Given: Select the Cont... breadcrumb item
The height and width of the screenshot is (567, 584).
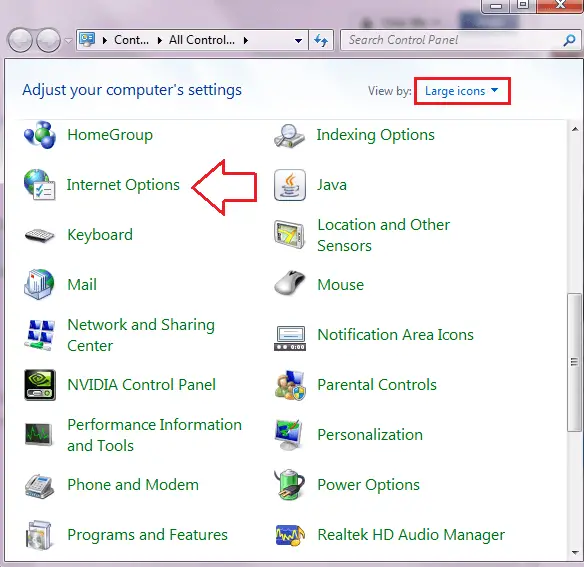Looking at the screenshot, I should tap(131, 40).
